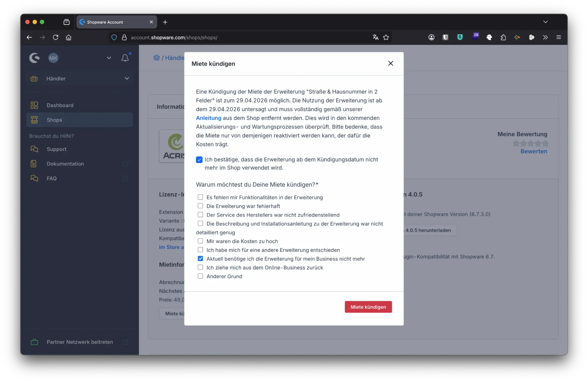
Task: Click the Shops basket icon in sidebar
Action: (34, 120)
